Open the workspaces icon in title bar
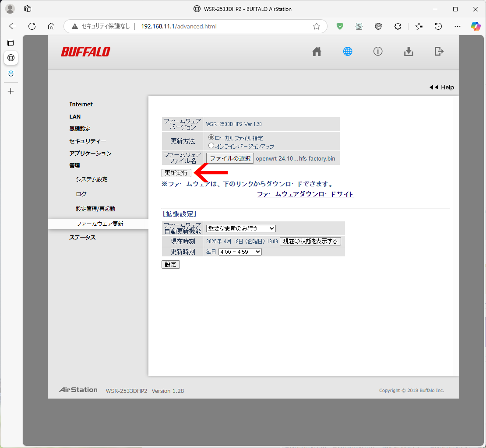 pyautogui.click(x=28, y=9)
